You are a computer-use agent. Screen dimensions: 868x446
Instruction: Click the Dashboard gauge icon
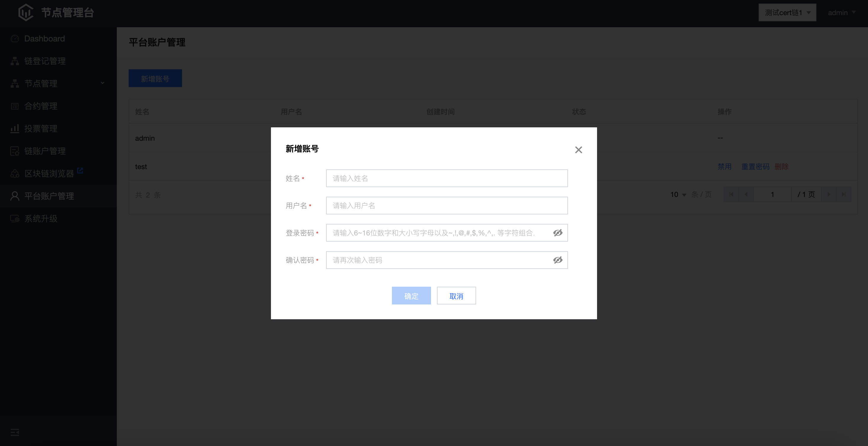15,39
